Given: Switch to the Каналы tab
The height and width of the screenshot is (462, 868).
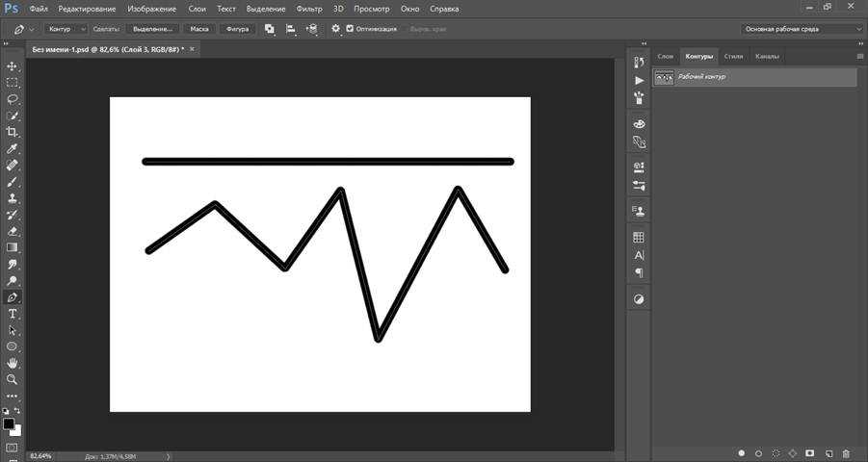Looking at the screenshot, I should click(767, 56).
